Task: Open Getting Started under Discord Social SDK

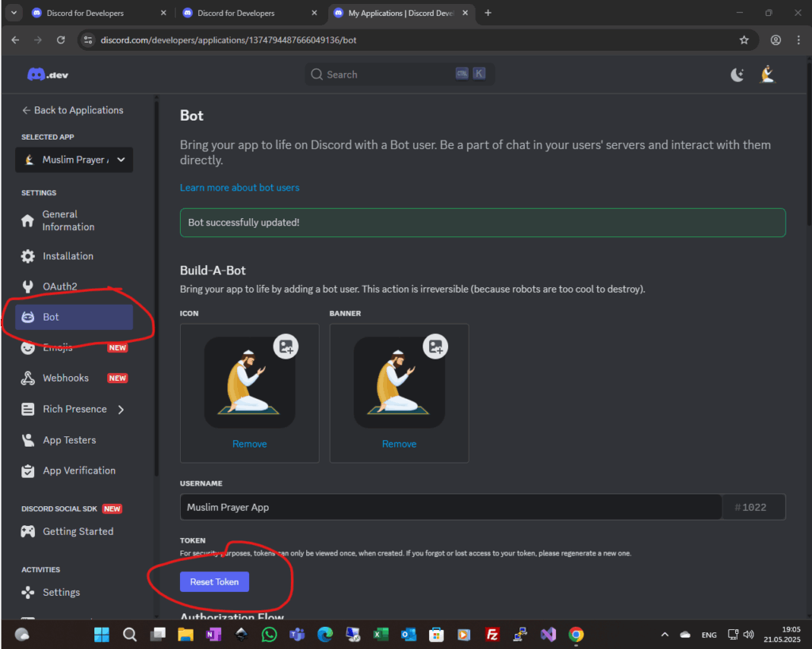Action: [x=79, y=532]
